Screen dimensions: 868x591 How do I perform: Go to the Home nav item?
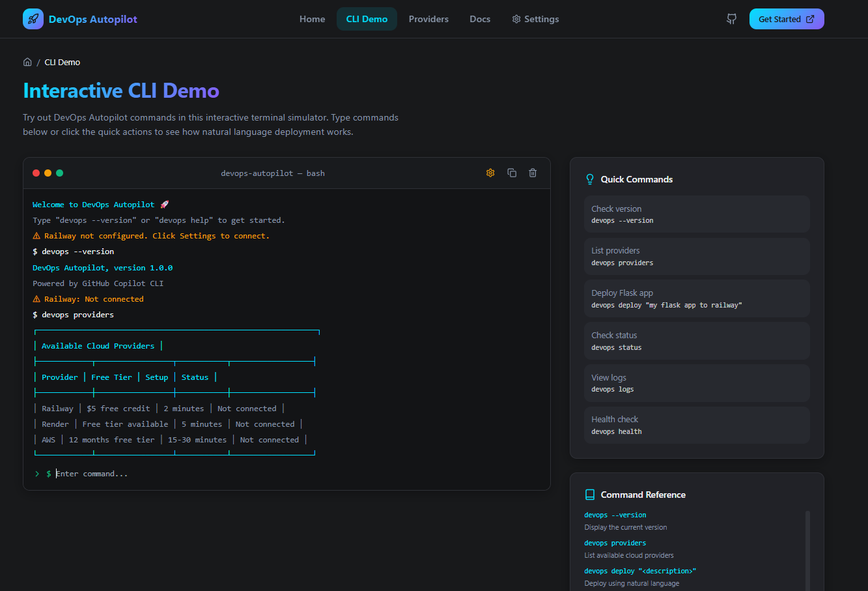coord(312,19)
